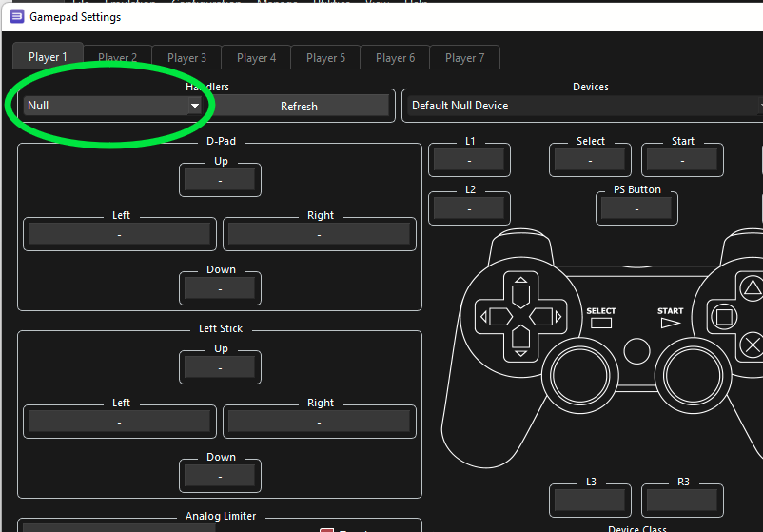This screenshot has height=532, width=763.
Task: Click the L2 binding button
Action: coord(469,209)
